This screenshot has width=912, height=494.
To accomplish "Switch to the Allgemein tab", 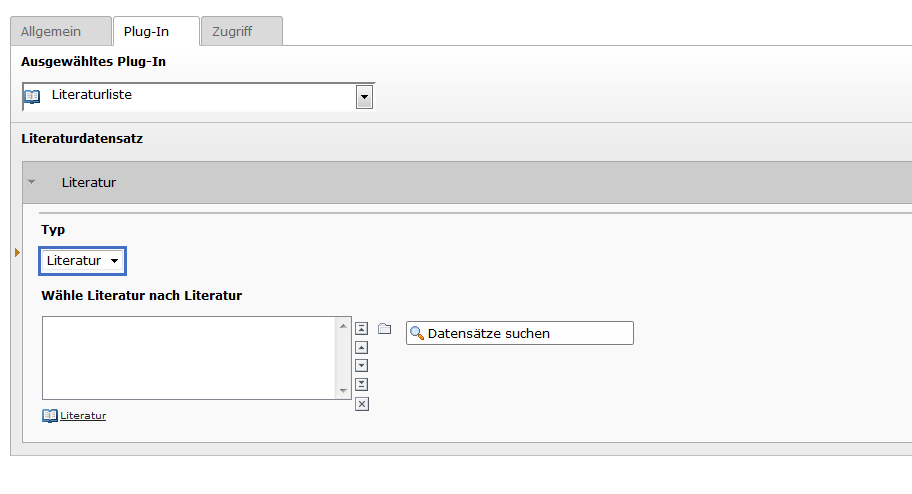I will coord(59,32).
